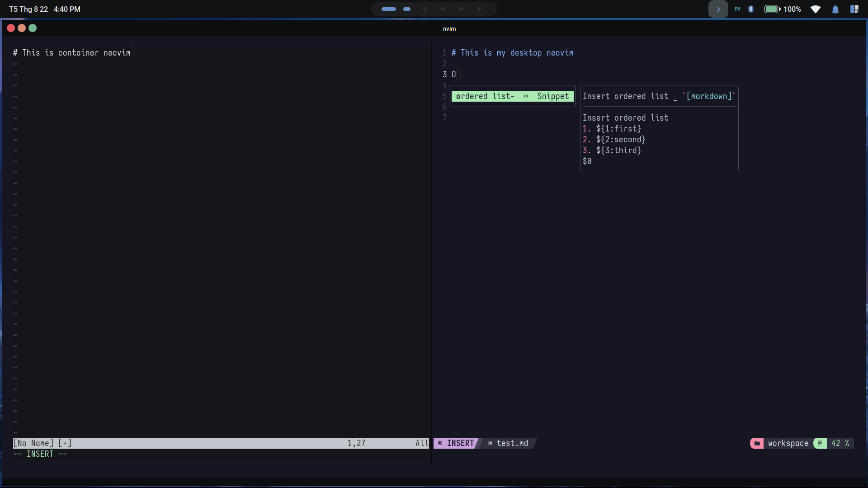Click the workspace directory label
The height and width of the screenshot is (488, 868).
click(x=788, y=443)
